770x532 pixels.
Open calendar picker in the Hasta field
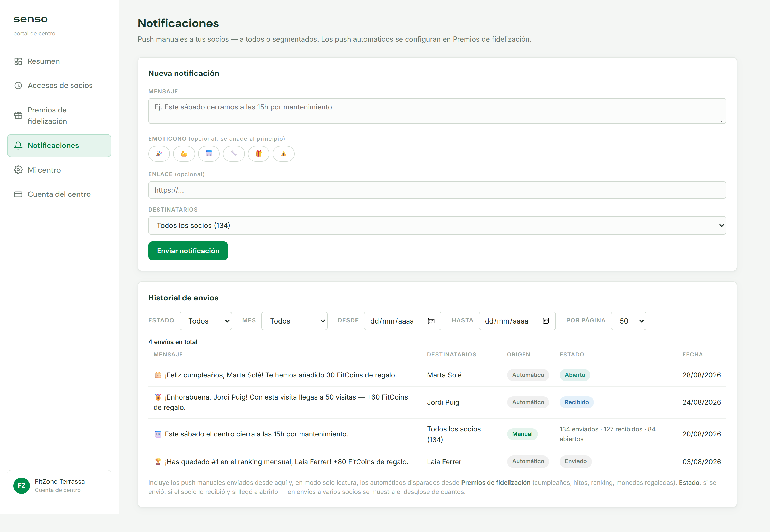pyautogui.click(x=546, y=321)
